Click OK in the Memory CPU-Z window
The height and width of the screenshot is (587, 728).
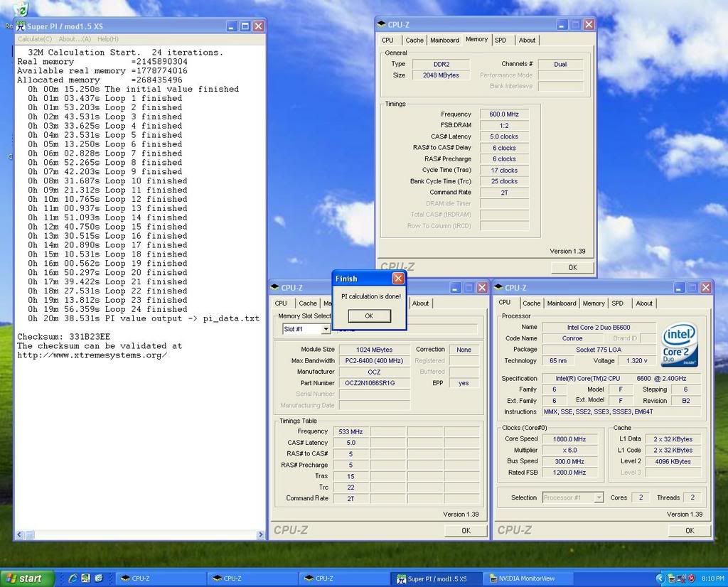click(572, 267)
